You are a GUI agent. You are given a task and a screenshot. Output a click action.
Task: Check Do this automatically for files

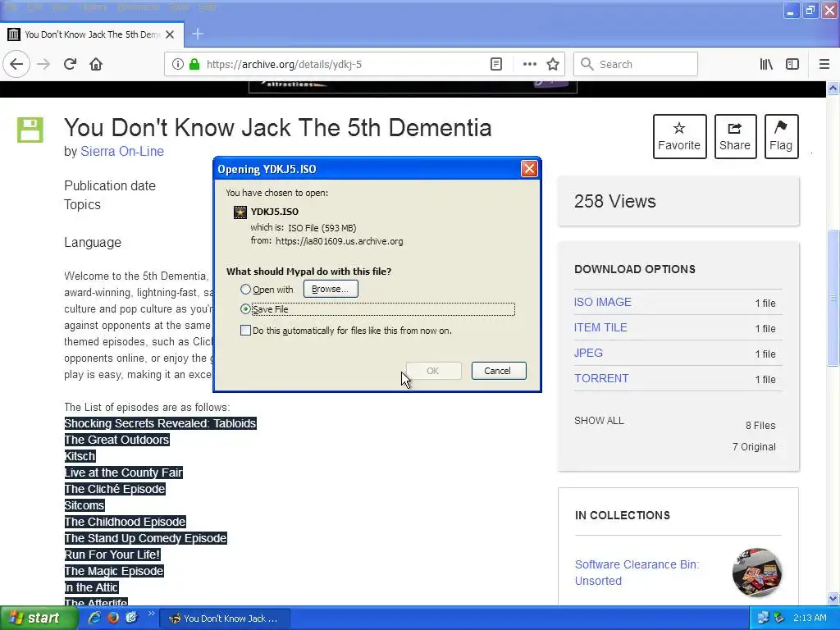pyautogui.click(x=245, y=331)
